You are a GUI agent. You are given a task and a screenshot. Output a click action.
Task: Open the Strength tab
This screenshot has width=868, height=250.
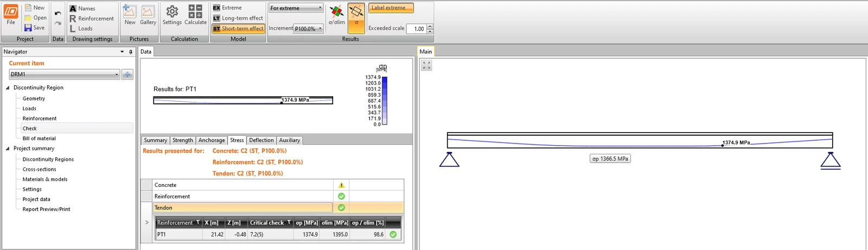click(x=183, y=140)
